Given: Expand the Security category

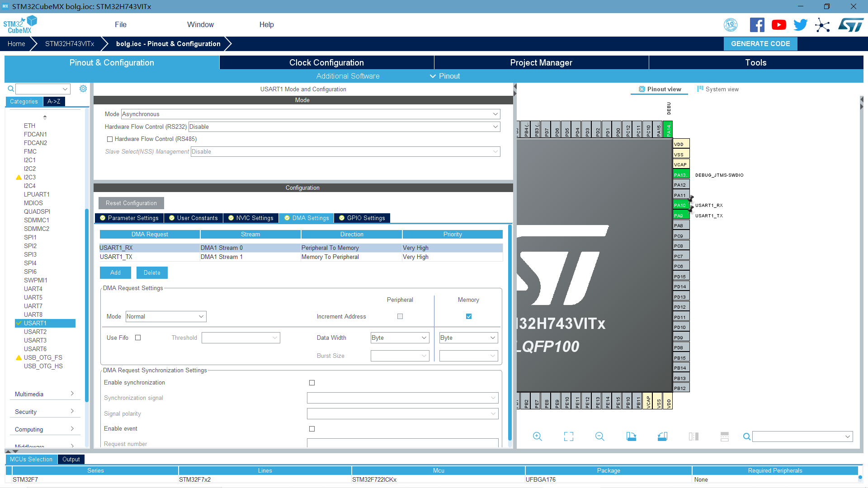Looking at the screenshot, I should [x=44, y=412].
